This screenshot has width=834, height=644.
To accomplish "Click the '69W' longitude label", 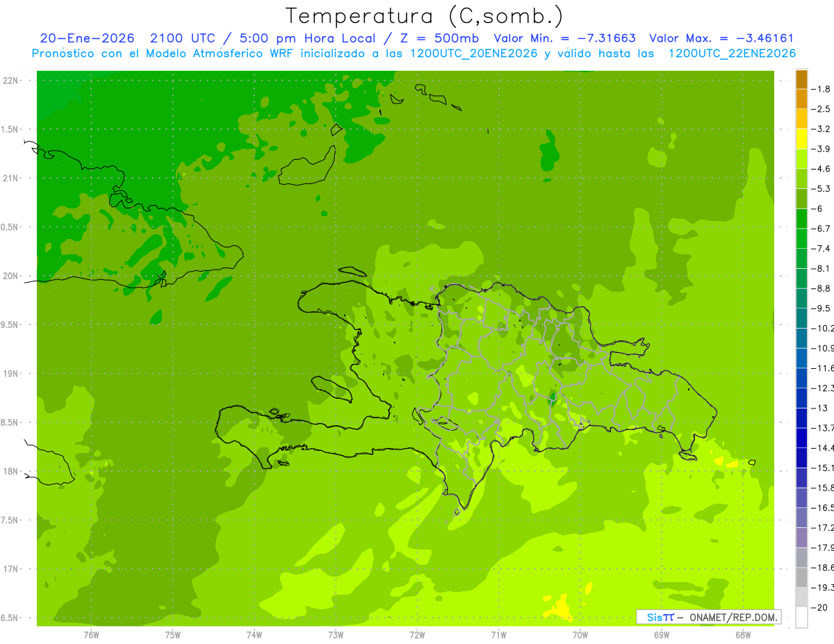I will tap(662, 636).
